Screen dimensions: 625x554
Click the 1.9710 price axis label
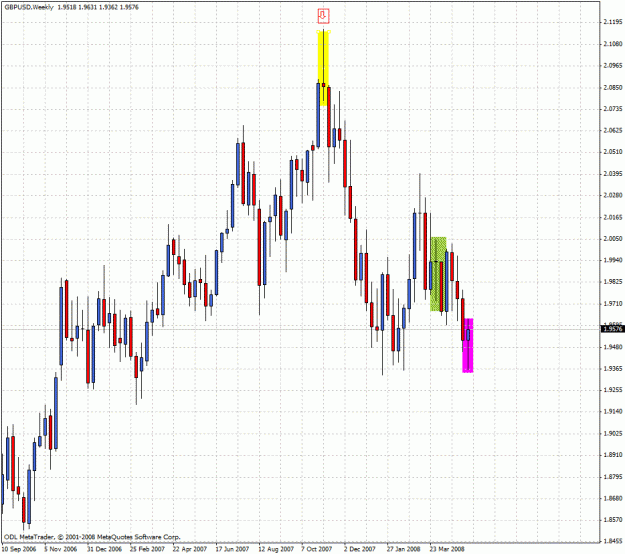[613, 304]
